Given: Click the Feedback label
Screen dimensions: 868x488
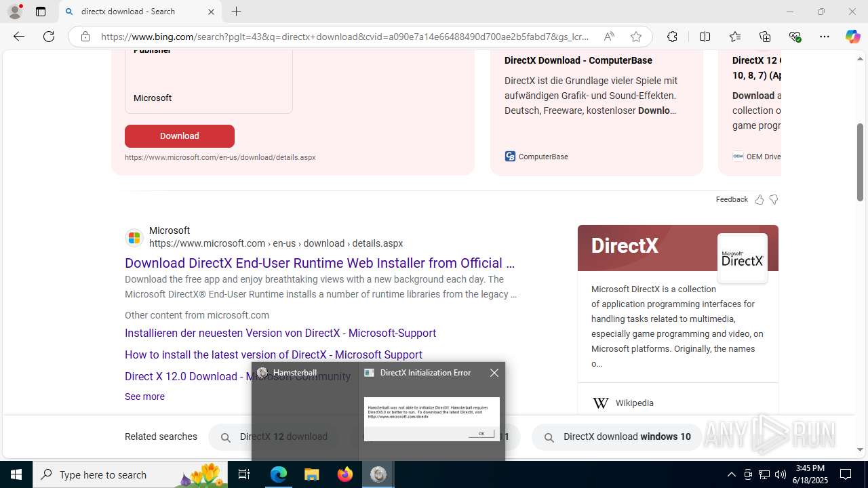Looking at the screenshot, I should coord(732,199).
